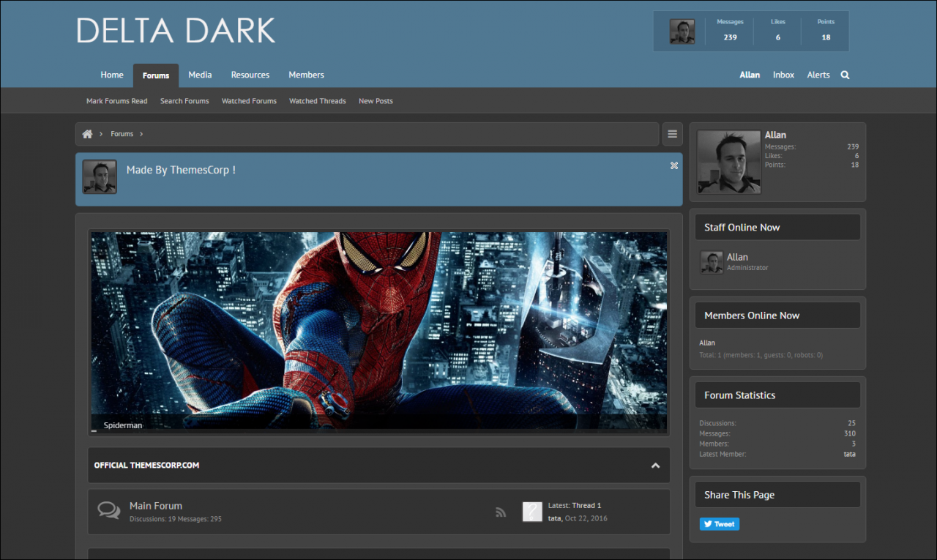Viewport: 937px width, 560px height.
Task: Click Mark Forums Read
Action: coord(117,101)
